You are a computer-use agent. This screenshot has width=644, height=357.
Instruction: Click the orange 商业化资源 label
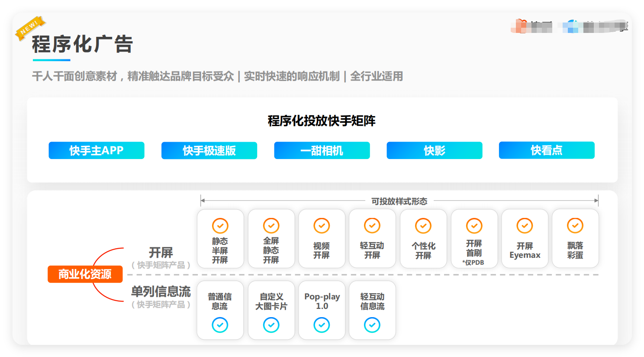[x=85, y=274]
